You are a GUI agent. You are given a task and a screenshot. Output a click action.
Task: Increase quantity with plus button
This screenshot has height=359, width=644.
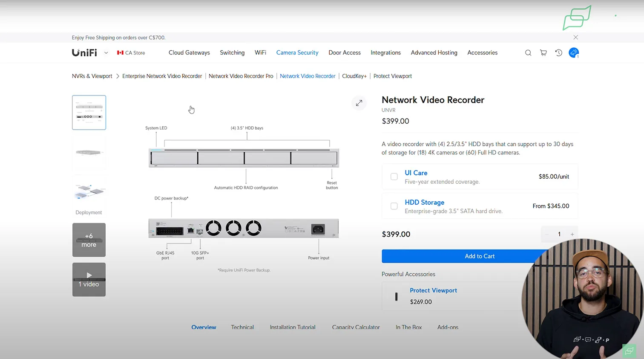tap(572, 234)
